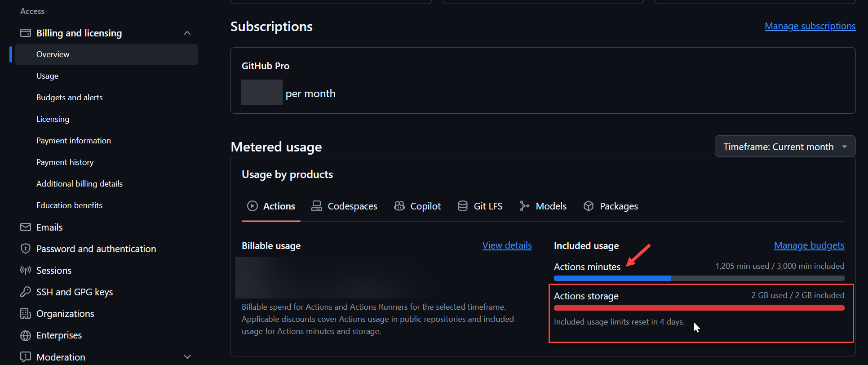Click the Enterprises globe icon
This screenshot has width=868, height=365.
coord(26,335)
